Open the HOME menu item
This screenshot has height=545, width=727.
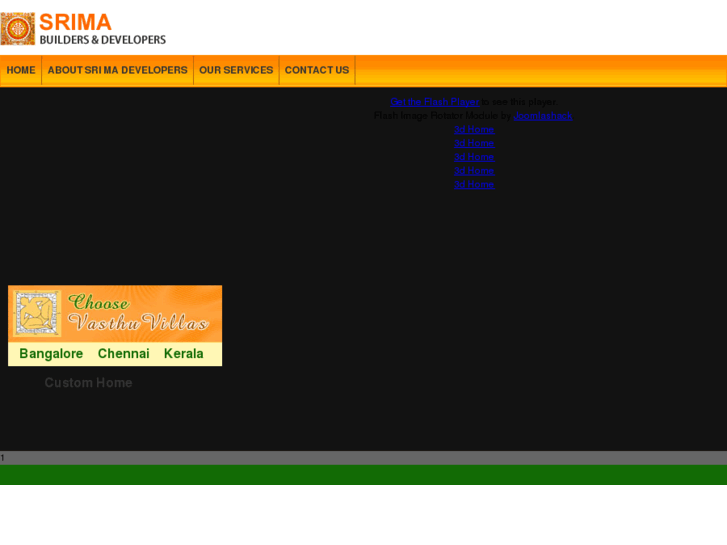(21, 70)
